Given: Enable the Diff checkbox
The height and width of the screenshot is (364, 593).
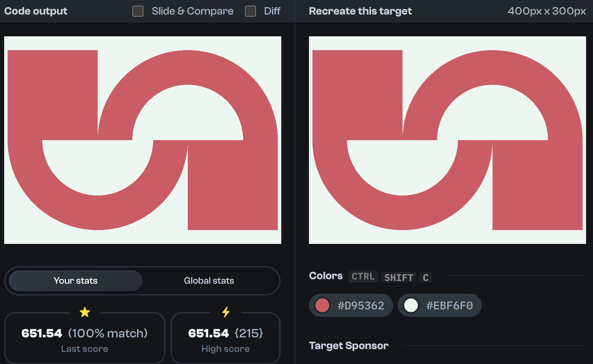Looking at the screenshot, I should click(x=250, y=11).
